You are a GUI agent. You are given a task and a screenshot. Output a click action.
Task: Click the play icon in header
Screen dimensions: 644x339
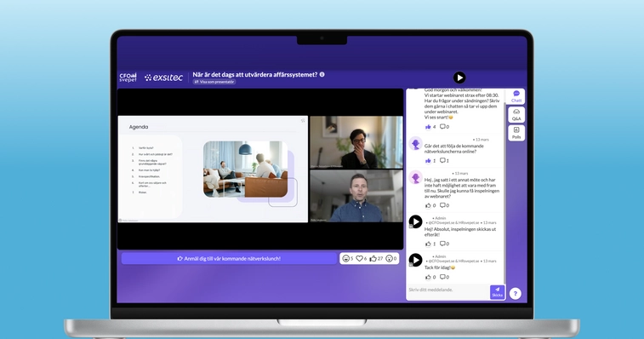tap(459, 78)
